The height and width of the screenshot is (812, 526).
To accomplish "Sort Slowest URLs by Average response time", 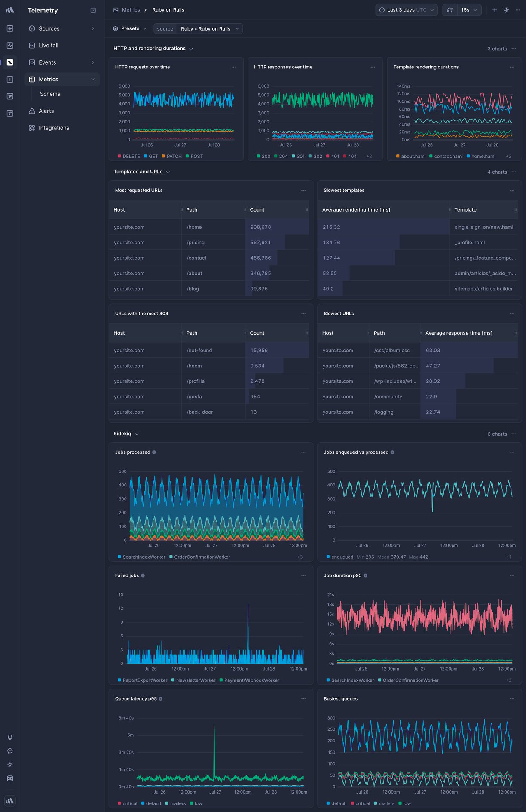I will tap(459, 333).
